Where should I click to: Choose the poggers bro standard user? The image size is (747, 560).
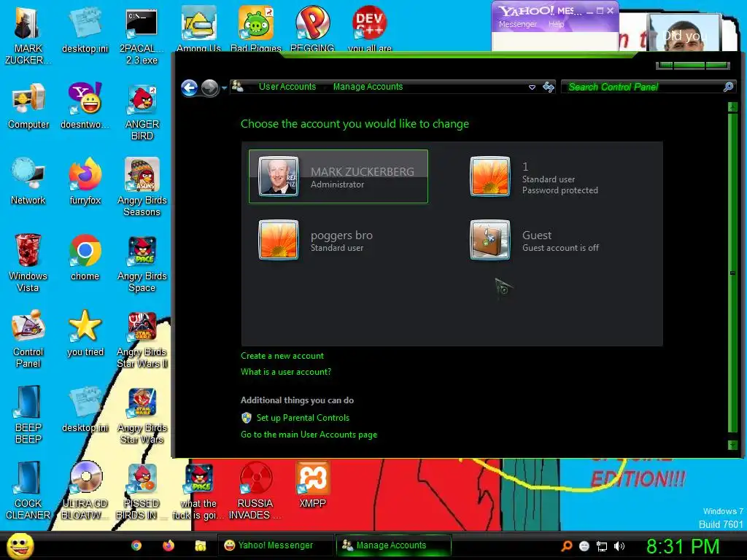click(x=316, y=241)
